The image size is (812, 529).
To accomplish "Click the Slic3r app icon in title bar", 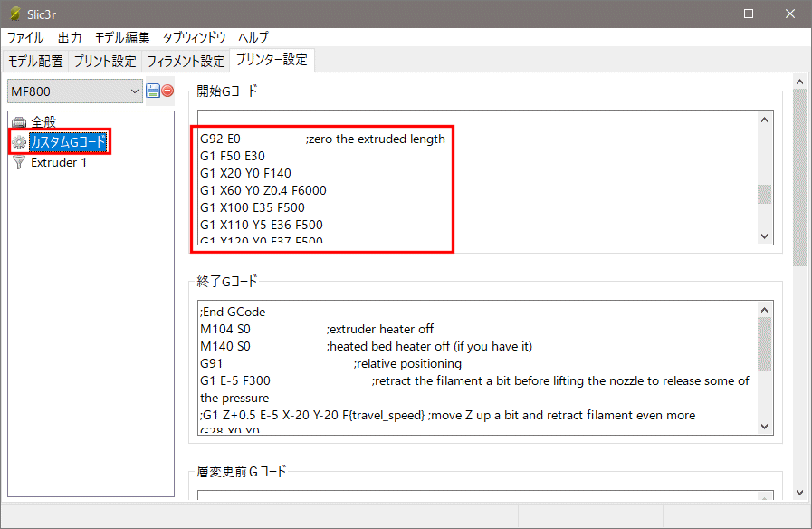I will pos(14,14).
